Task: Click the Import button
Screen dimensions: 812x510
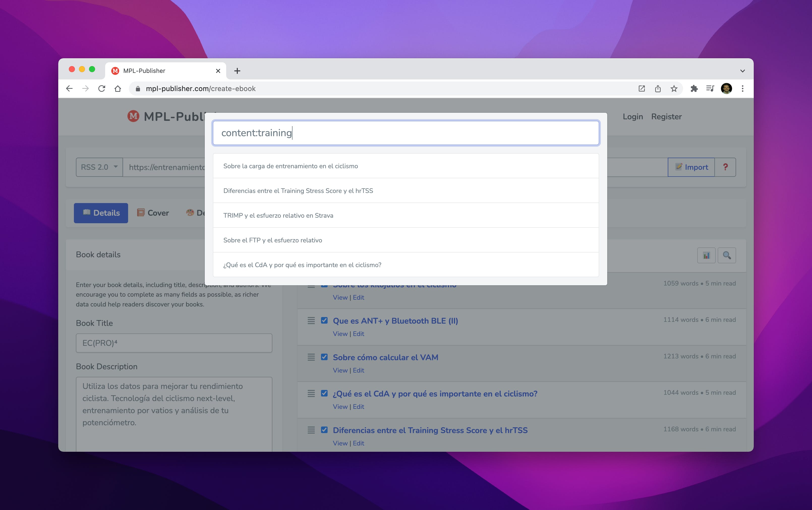Action: point(691,167)
